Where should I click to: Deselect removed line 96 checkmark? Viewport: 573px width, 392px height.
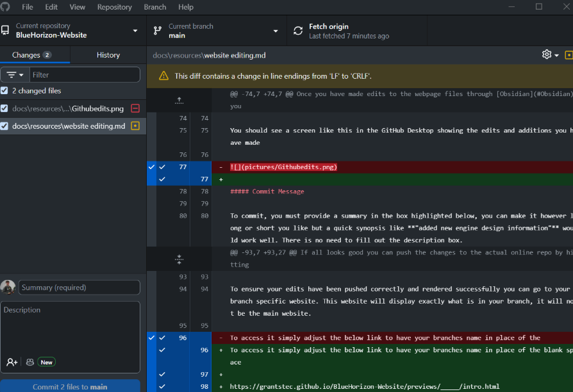(162, 338)
